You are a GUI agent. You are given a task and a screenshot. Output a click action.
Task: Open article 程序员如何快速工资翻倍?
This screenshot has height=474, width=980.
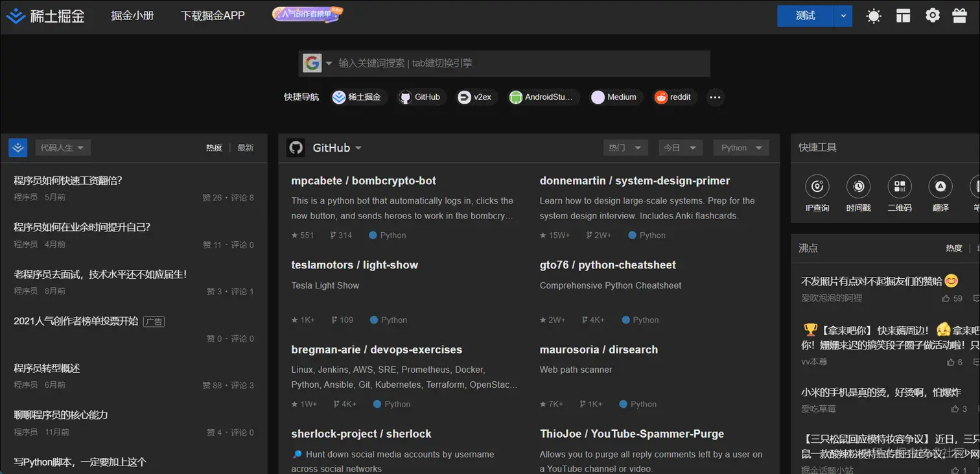coord(68,180)
